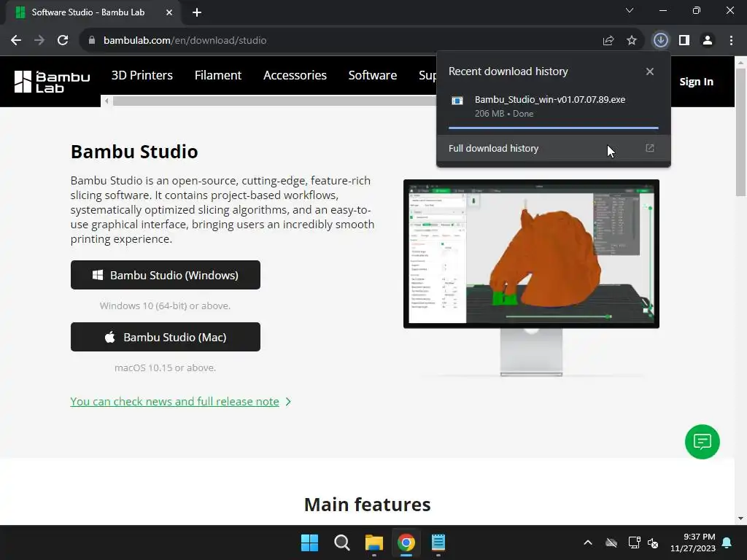The height and width of the screenshot is (560, 747).
Task: Open the Software menu
Action: (373, 75)
